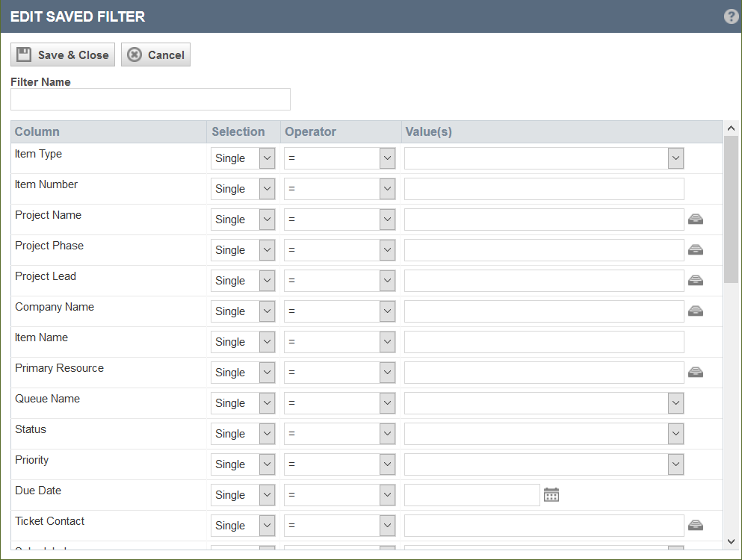Open the Item Number operator dropdown
The width and height of the screenshot is (742, 560).
(x=386, y=188)
